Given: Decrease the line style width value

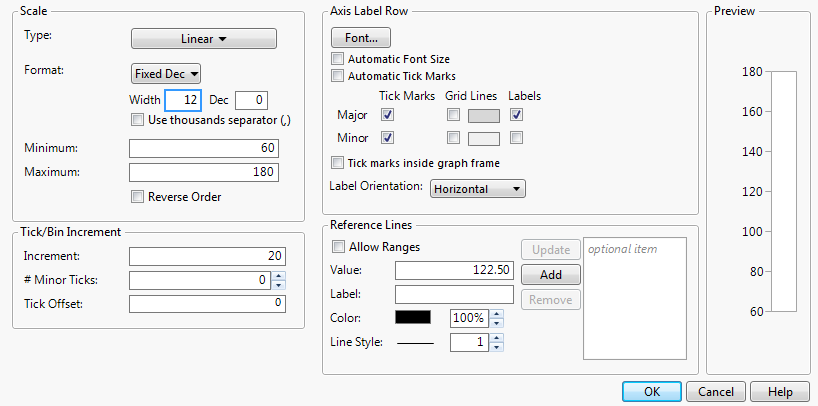Looking at the screenshot, I should point(497,348).
